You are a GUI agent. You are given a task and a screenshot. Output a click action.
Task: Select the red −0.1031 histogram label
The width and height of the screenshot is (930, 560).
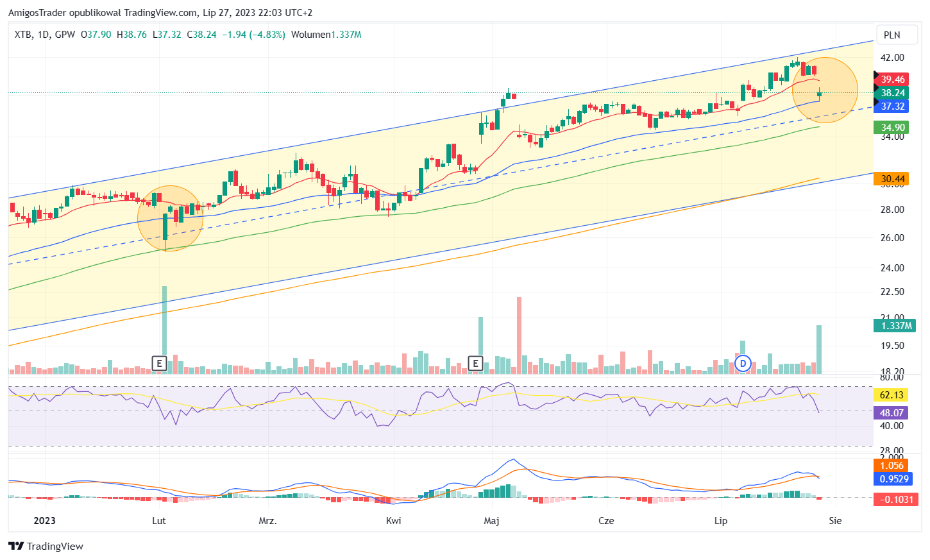pos(896,499)
